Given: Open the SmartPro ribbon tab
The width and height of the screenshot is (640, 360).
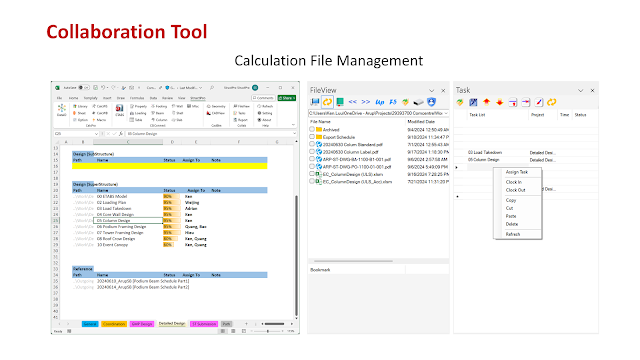Looking at the screenshot, I should pos(198,98).
